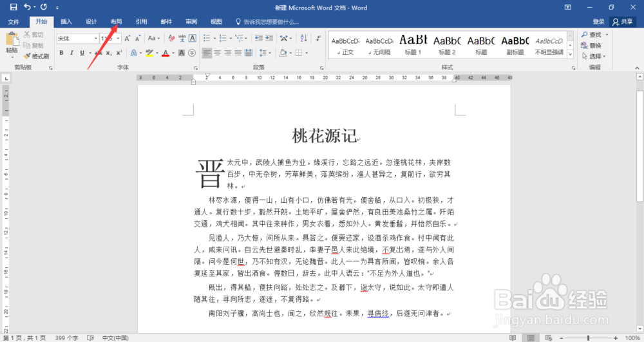Open the line spacing dropdown
This screenshot has height=342, width=644.
tap(265, 53)
